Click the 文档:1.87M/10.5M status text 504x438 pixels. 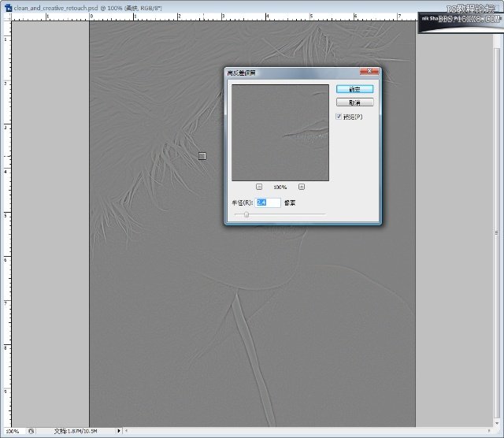76,431
